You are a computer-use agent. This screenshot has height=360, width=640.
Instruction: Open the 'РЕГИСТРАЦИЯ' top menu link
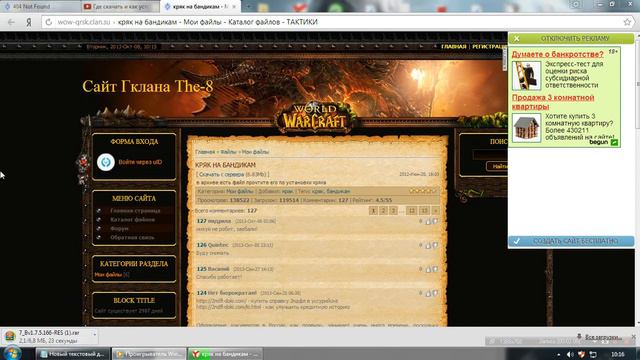pos(489,47)
